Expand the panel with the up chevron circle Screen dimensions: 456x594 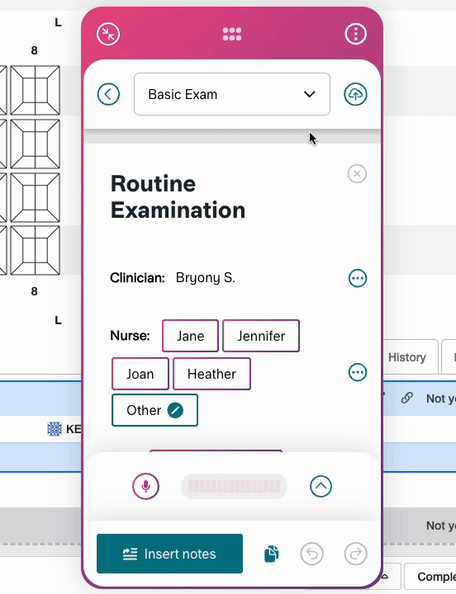pyautogui.click(x=321, y=486)
